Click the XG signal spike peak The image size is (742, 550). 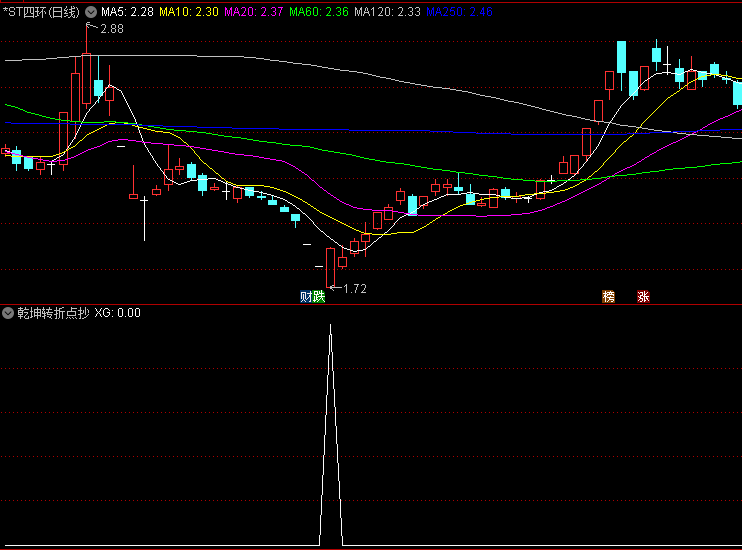[330, 326]
